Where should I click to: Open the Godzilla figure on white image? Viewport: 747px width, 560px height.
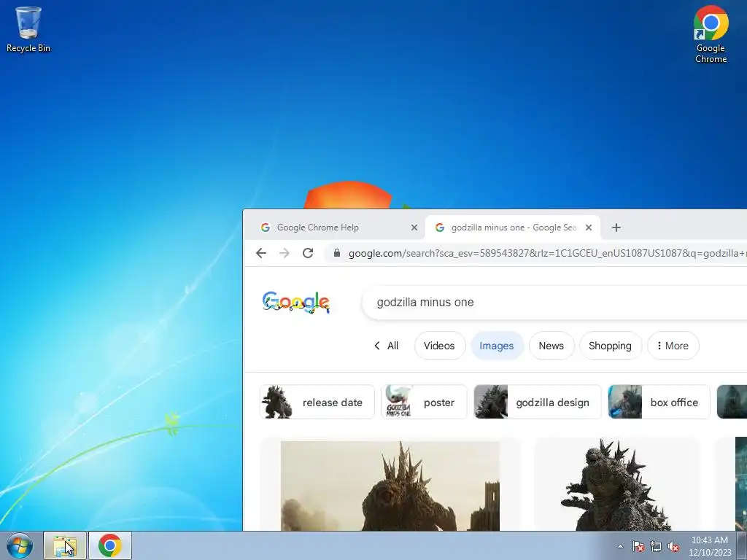[616, 485]
